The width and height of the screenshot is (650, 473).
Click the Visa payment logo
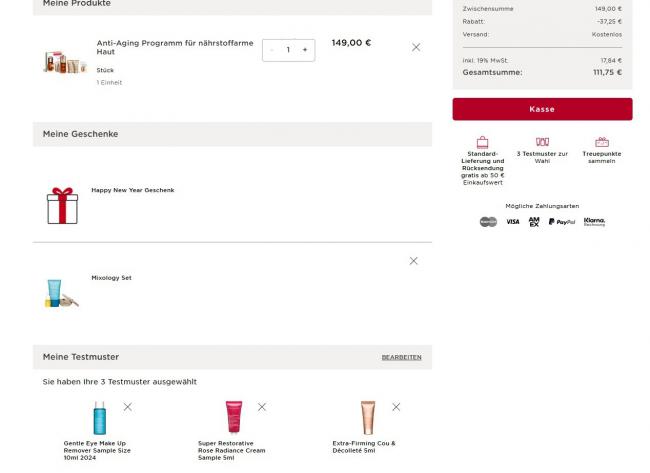click(x=512, y=222)
